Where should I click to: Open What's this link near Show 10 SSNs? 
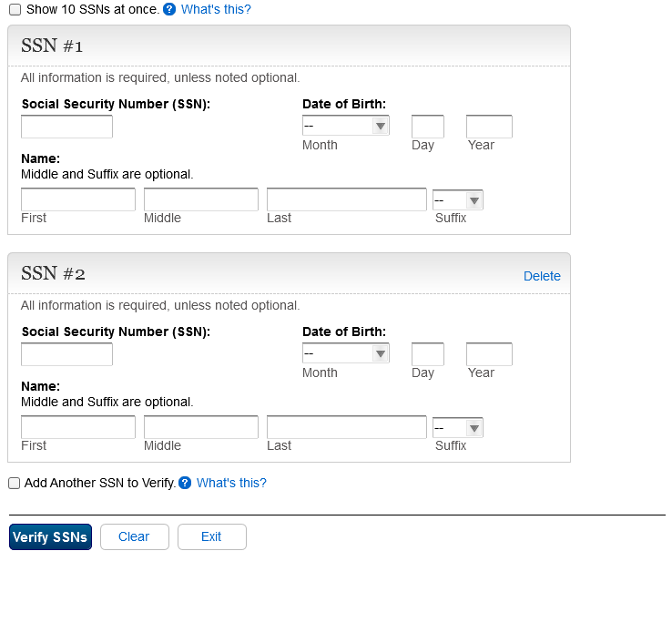coord(216,10)
